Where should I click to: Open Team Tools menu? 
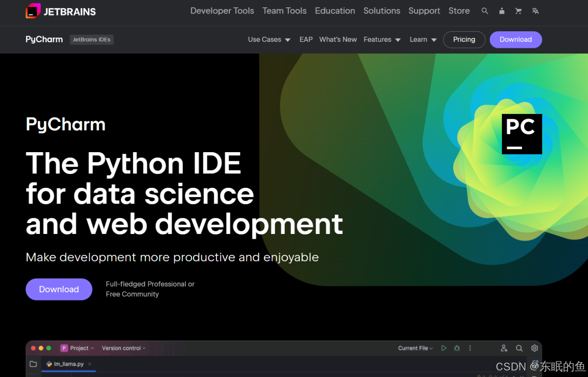(285, 11)
